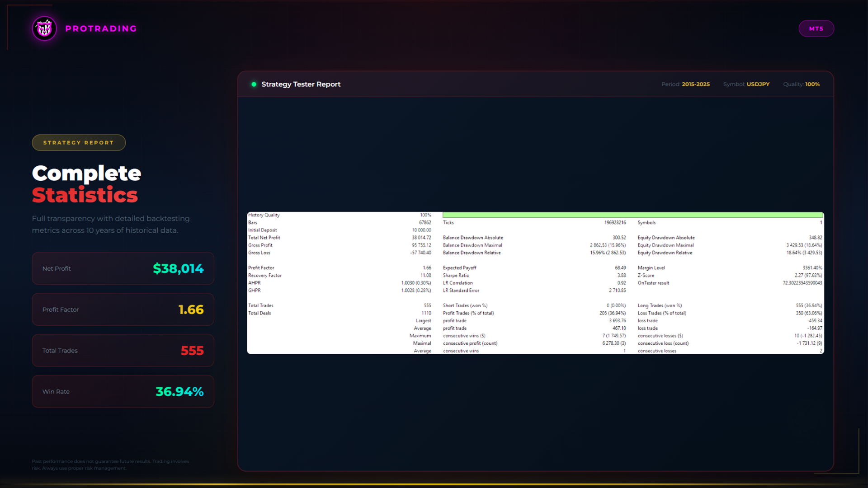868x488 pixels.
Task: Click the PROTRADING brand name
Action: coord(101,28)
